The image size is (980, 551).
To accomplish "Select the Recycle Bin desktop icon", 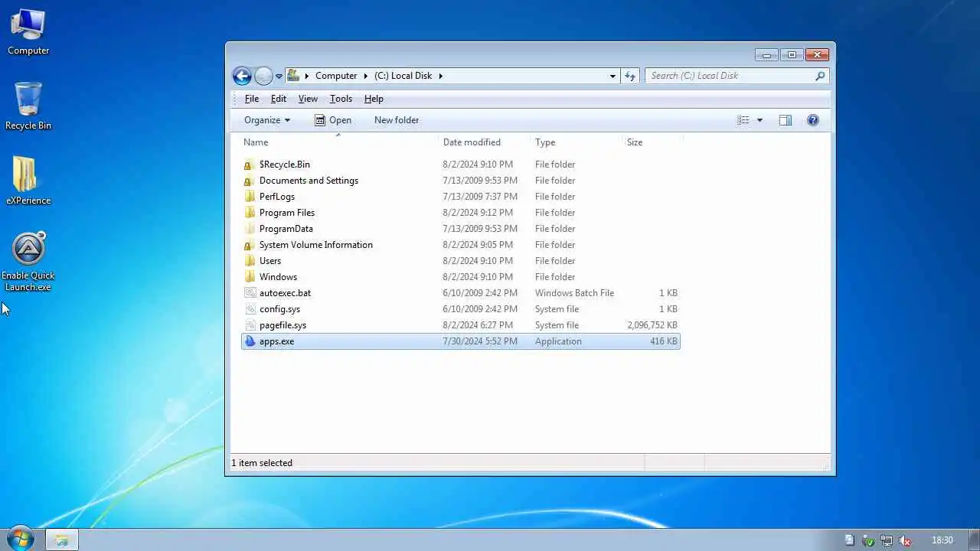I will [28, 106].
